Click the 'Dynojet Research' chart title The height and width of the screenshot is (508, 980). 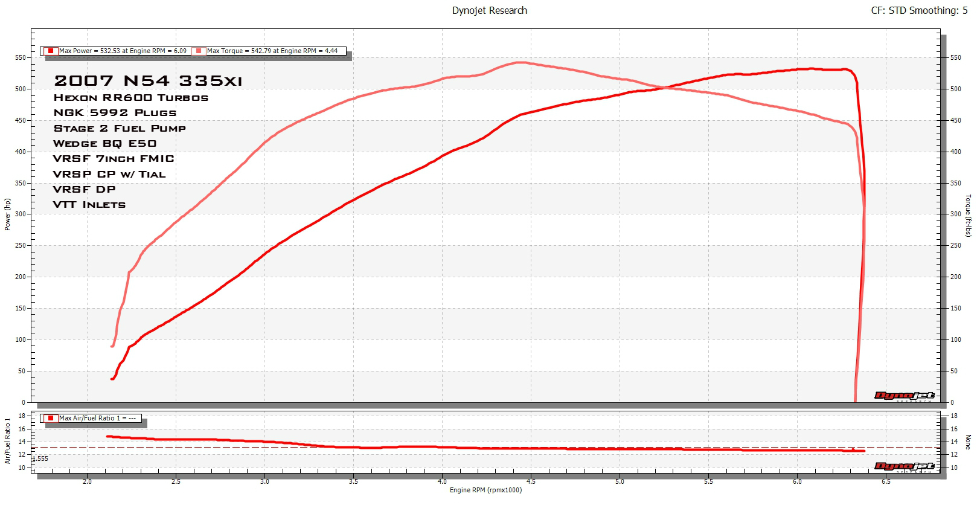[x=490, y=10]
